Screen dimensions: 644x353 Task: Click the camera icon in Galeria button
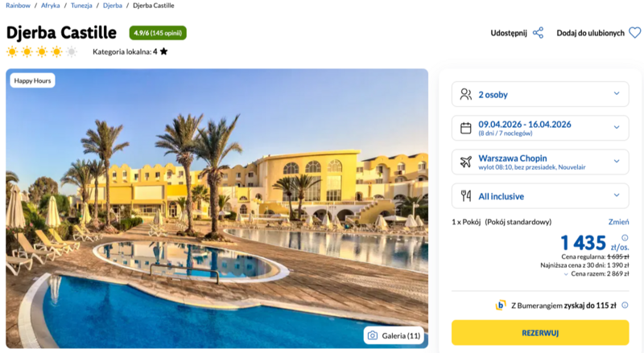pos(373,335)
